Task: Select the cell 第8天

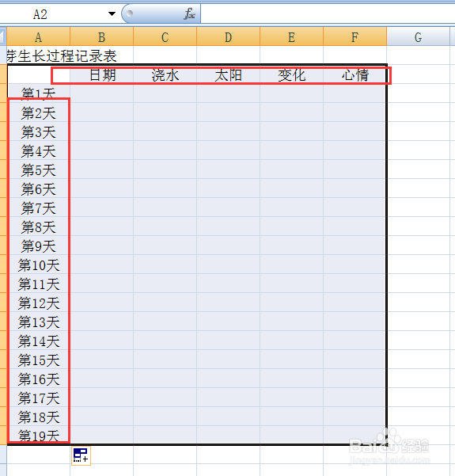Action: click(38, 227)
